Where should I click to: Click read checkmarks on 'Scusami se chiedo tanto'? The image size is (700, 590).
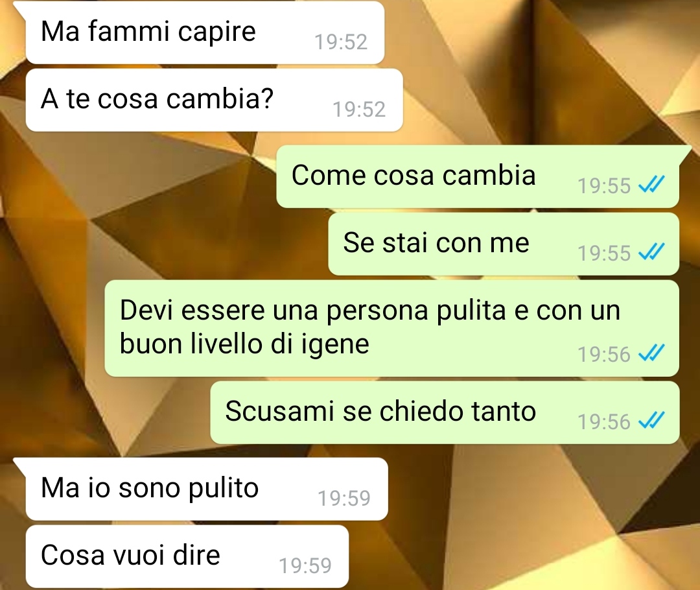[x=652, y=420]
